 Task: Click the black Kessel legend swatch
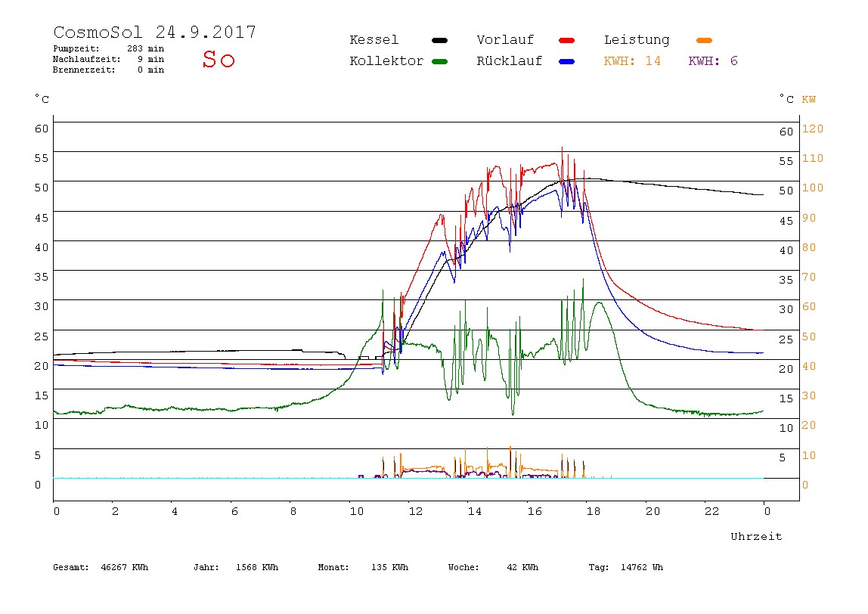click(x=439, y=40)
